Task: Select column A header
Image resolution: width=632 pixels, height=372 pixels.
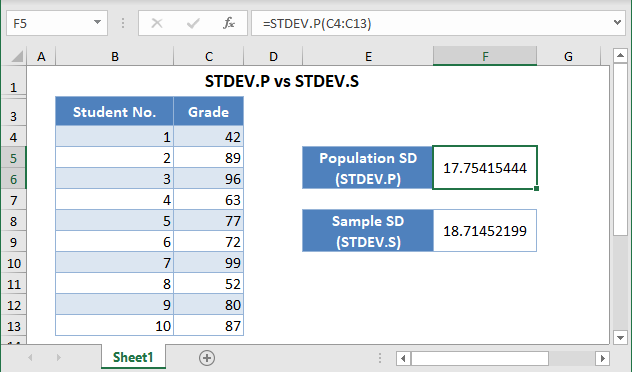Action: [x=41, y=56]
